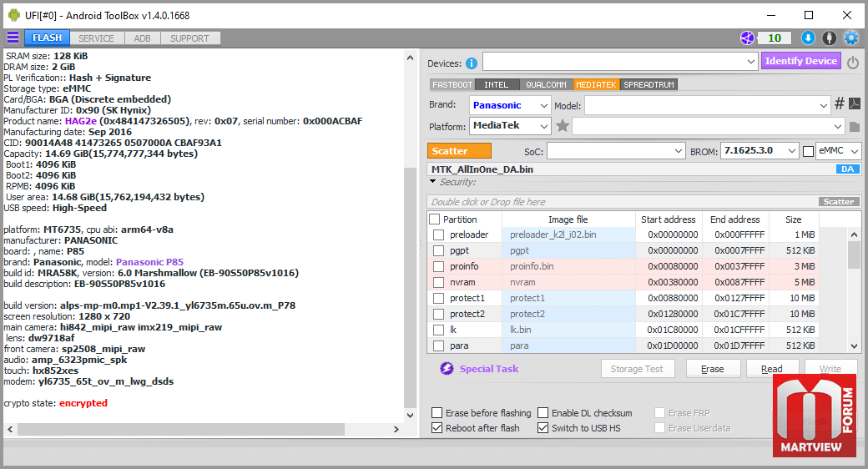Open the Platform dropdown showing MediaTek
This screenshot has width=868, height=469.
pos(510,126)
